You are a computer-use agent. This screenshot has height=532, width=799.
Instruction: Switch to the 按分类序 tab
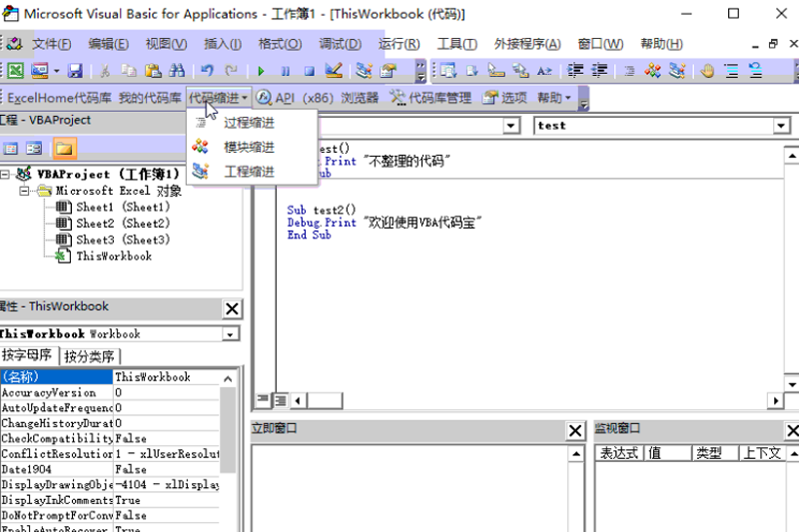point(90,356)
